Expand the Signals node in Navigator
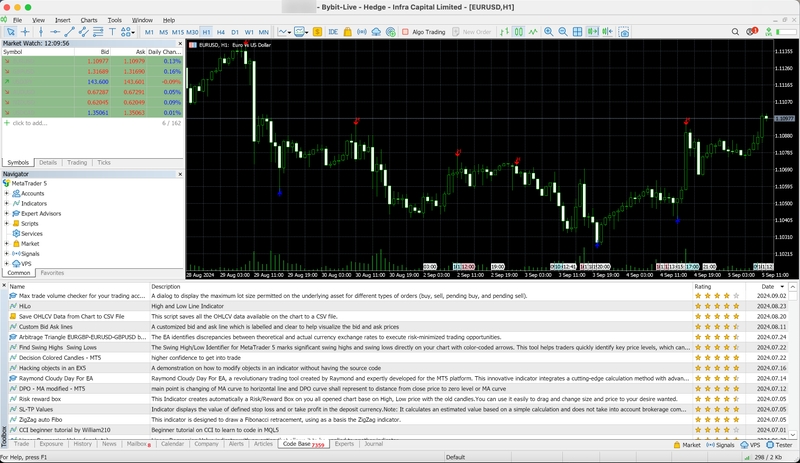Viewport: 800px width, 463px height. point(7,254)
